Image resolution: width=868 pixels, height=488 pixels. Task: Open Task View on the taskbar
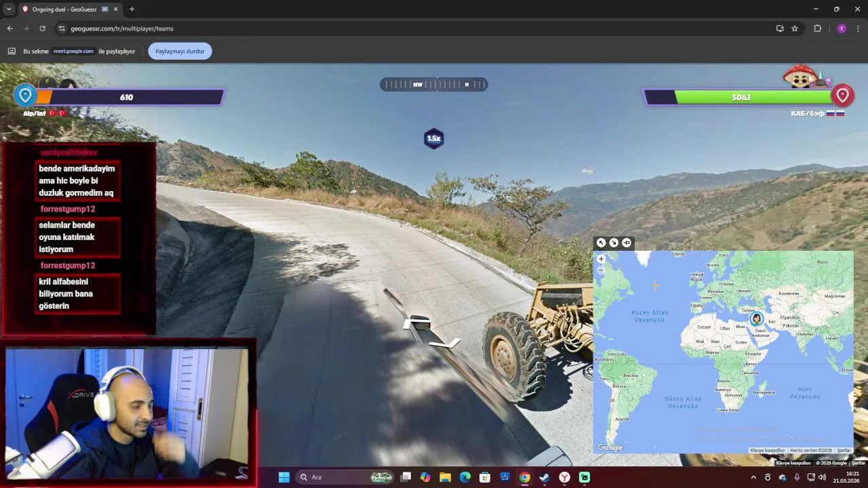pos(406,477)
